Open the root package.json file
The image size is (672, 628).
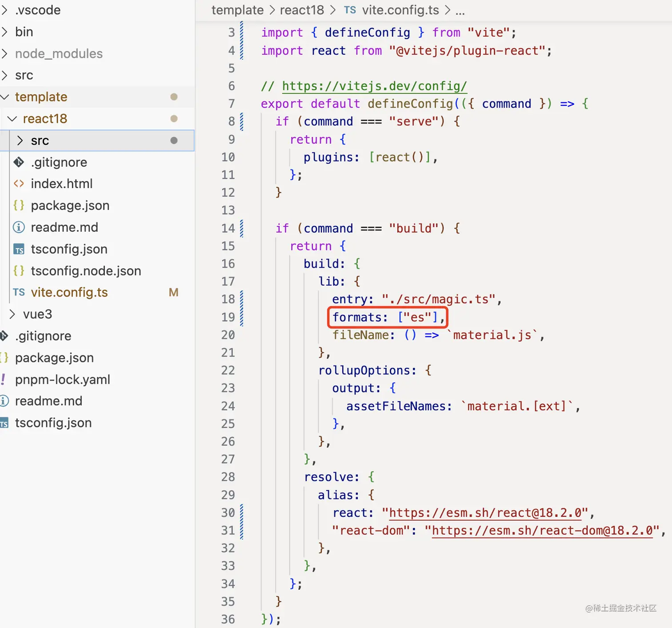(54, 358)
